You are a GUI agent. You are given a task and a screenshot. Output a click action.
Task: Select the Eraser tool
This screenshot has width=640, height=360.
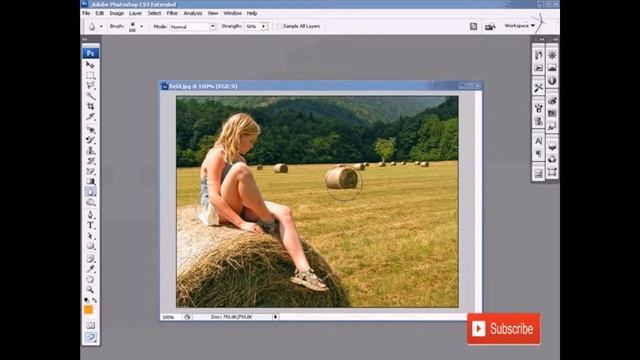(x=90, y=171)
